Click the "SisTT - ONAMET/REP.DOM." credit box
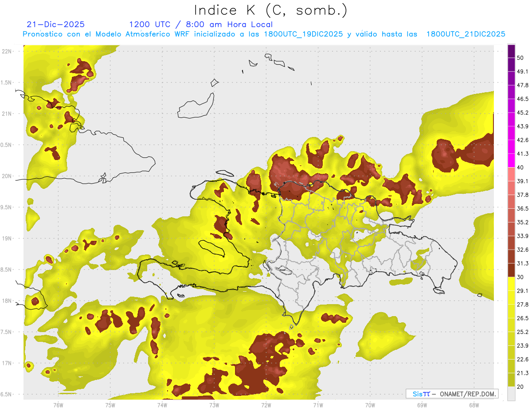The height and width of the screenshot is (411, 532). point(452,394)
